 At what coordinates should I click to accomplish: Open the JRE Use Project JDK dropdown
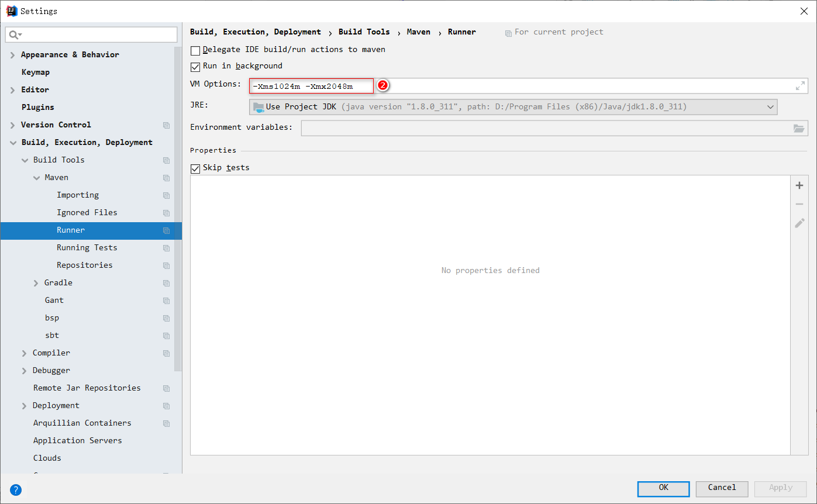(x=513, y=107)
